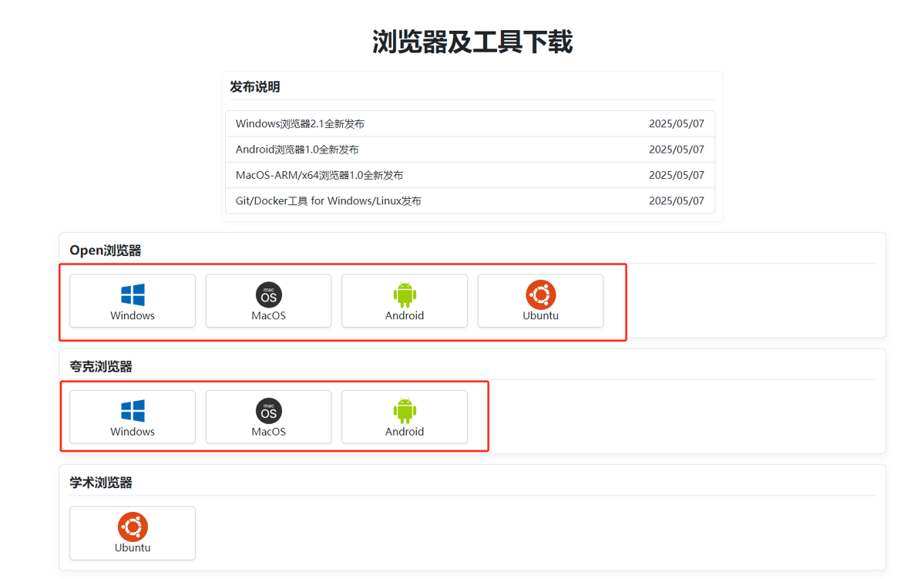Download 夸克浏览器 for Windows
Viewport: 924px width, 579px height.
(132, 417)
